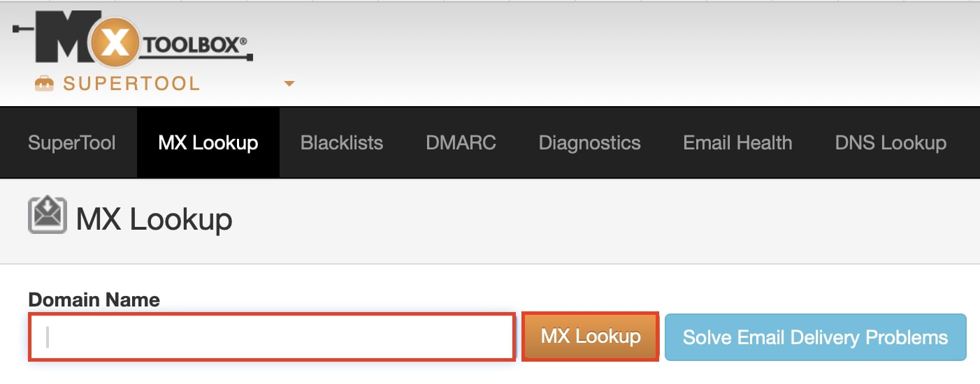Screen dimensions: 980x384
Task: Choose the DNS Lookup tab
Action: [890, 143]
